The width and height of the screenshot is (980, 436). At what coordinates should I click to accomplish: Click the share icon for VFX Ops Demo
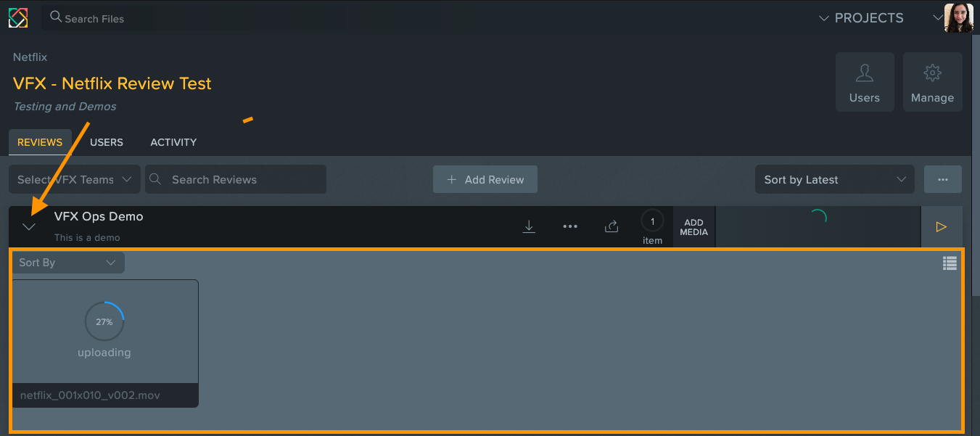(612, 226)
